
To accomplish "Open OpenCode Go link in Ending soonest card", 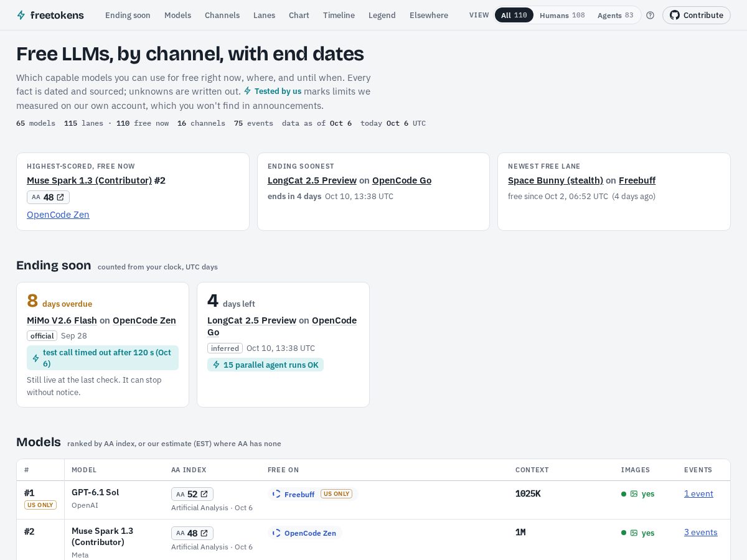I will pyautogui.click(x=402, y=180).
